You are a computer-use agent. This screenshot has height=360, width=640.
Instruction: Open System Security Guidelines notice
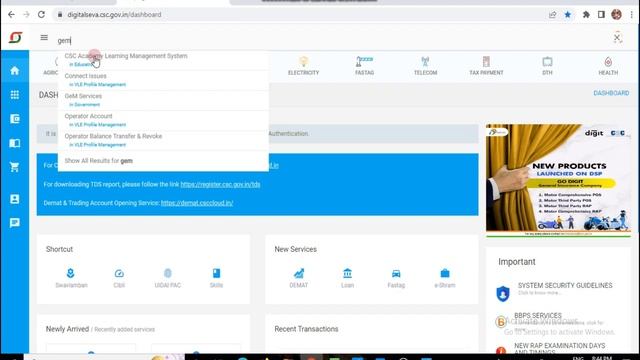(565, 285)
